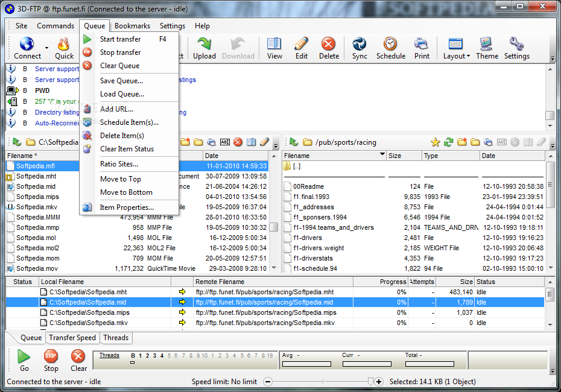Click the Delete toolbar icon
The width and height of the screenshot is (561, 392).
coord(328,44)
